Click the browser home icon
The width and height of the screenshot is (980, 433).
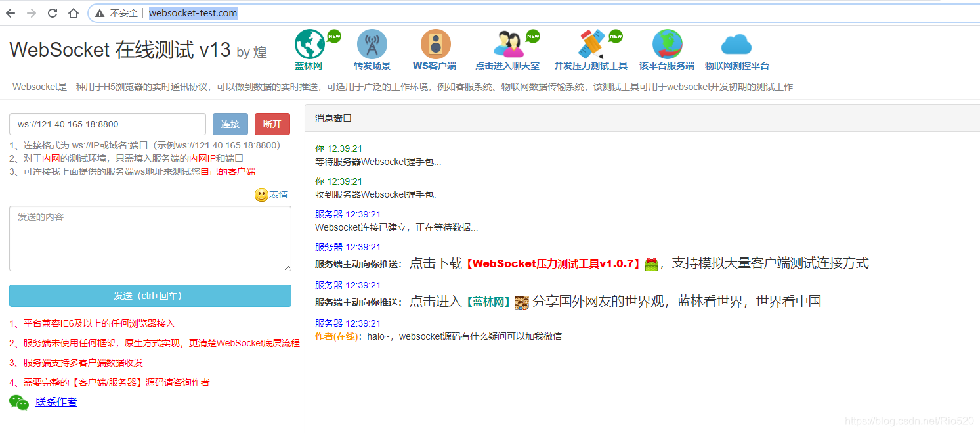73,12
